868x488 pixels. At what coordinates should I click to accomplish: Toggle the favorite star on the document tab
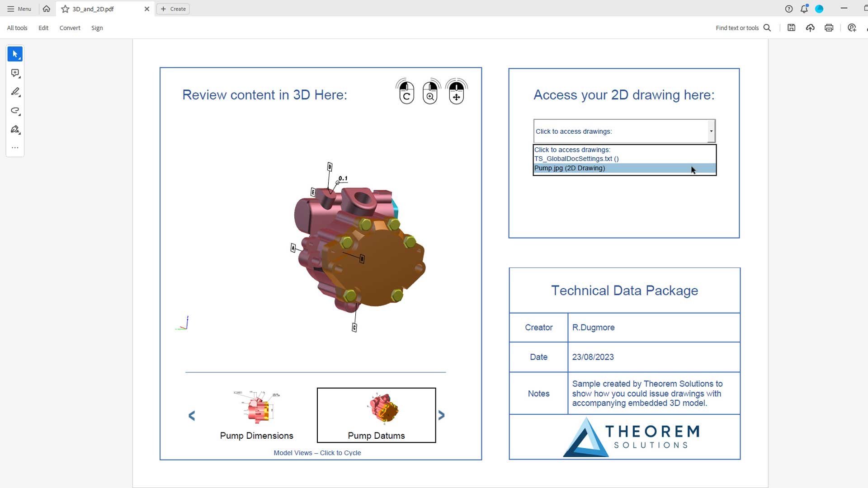pyautogui.click(x=65, y=9)
